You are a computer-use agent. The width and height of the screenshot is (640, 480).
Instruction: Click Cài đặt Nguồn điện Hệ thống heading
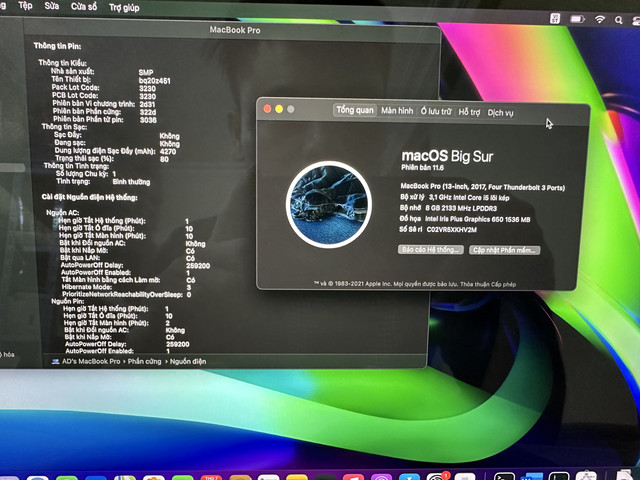pos(89,198)
